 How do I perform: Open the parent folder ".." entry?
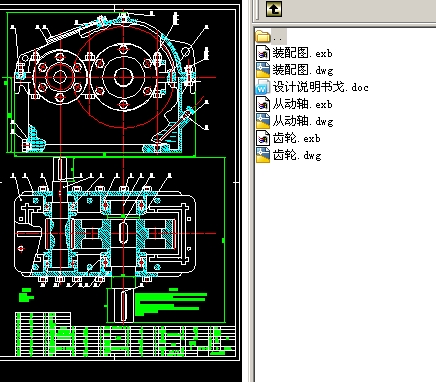(271, 36)
